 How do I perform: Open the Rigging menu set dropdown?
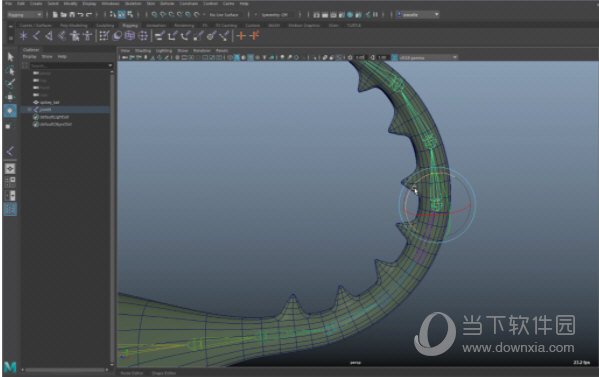pos(24,15)
